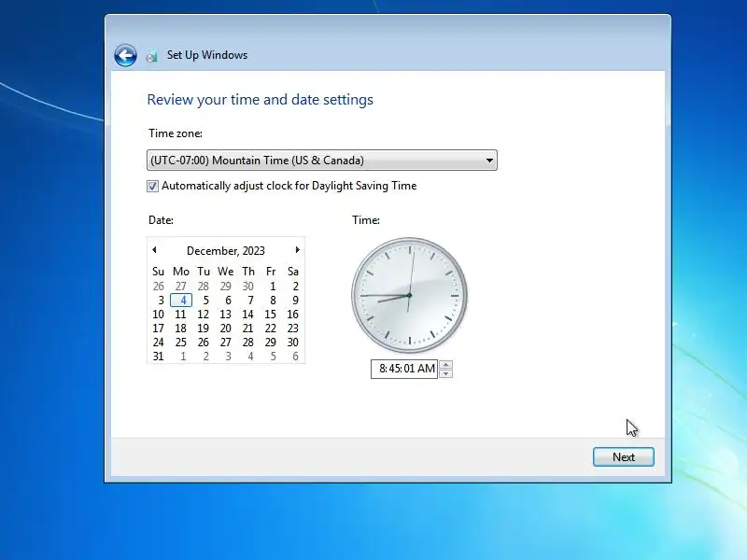The image size is (747, 560).
Task: Select December 20 in the calendar
Action: [225, 329]
